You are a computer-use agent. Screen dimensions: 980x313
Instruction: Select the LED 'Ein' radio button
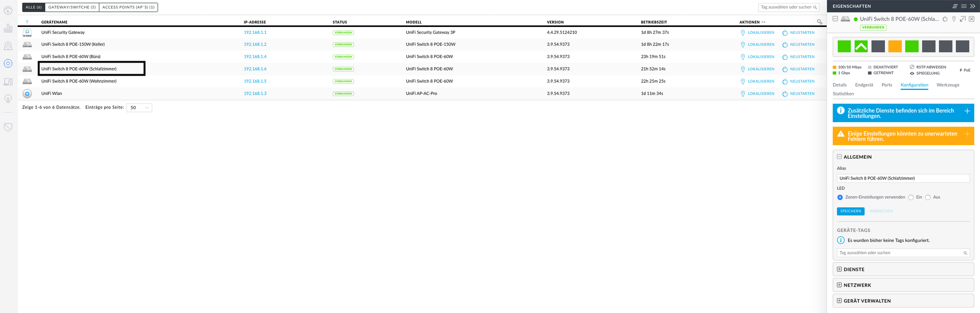pyautogui.click(x=911, y=197)
